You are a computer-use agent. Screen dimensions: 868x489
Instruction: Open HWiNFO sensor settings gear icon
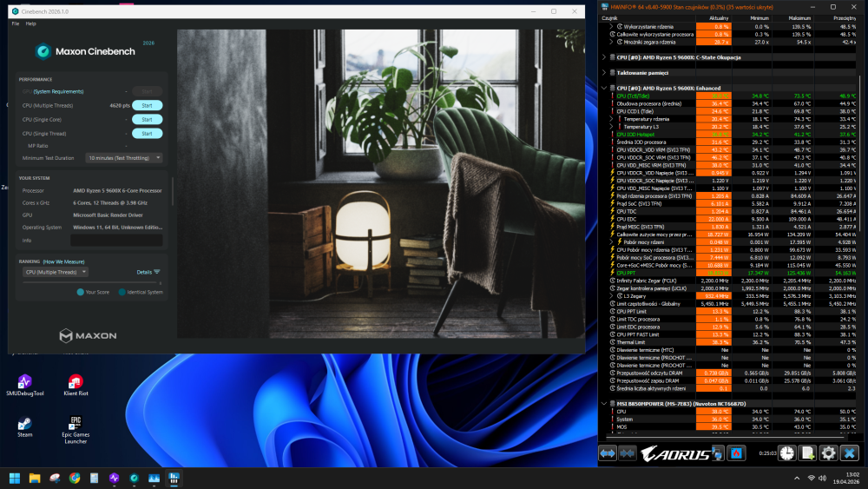click(828, 453)
